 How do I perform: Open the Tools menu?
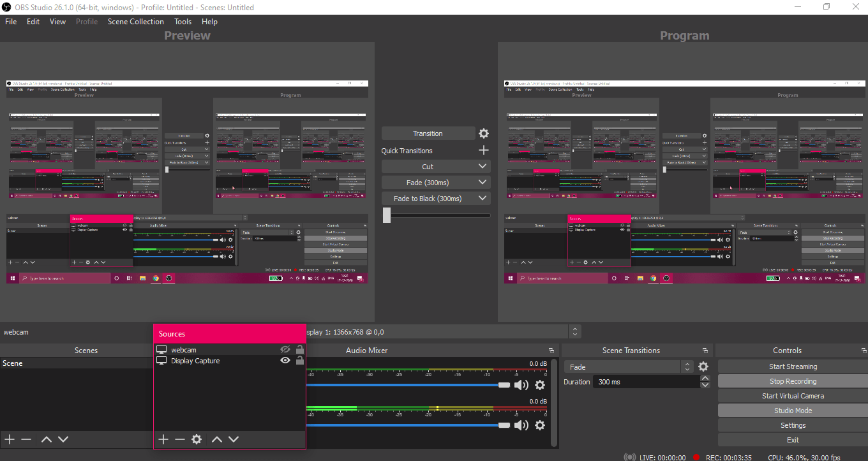pyautogui.click(x=183, y=22)
